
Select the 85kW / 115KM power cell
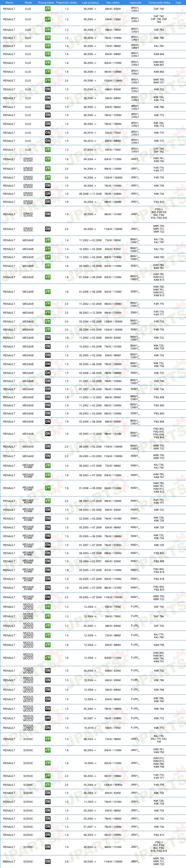pyautogui.click(x=113, y=579)
